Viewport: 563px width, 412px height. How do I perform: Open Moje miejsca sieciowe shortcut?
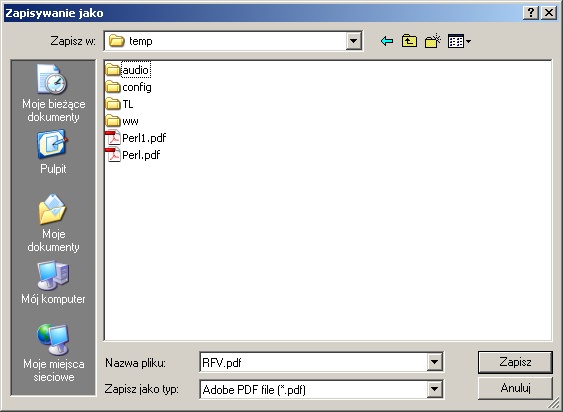coord(53,353)
